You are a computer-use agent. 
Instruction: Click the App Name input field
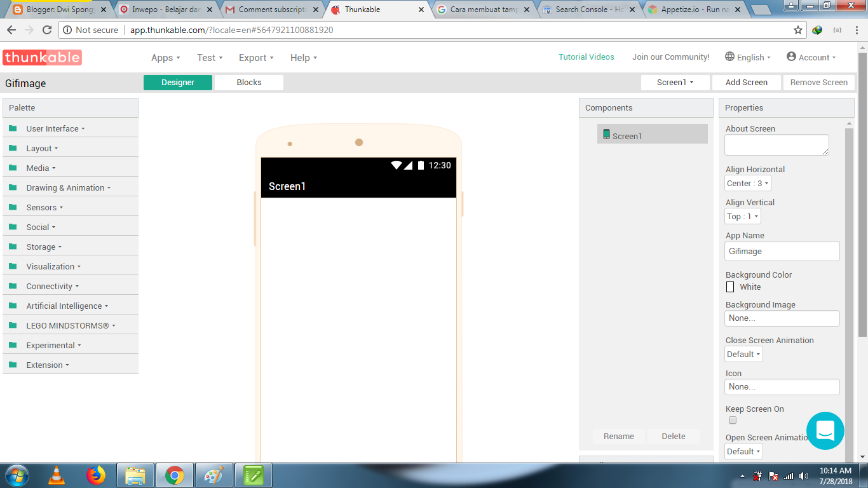click(x=782, y=251)
